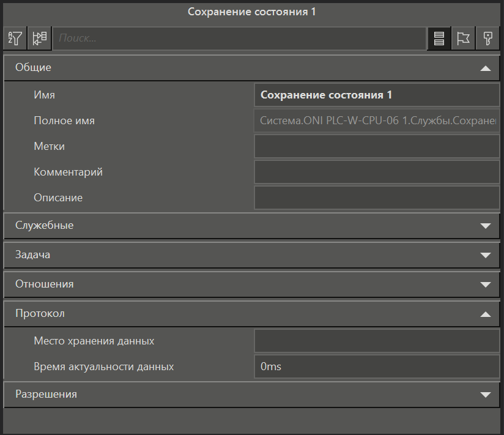Screen dimensions: 504x435
Task: Click the Общие section header label
Action: tap(33, 67)
